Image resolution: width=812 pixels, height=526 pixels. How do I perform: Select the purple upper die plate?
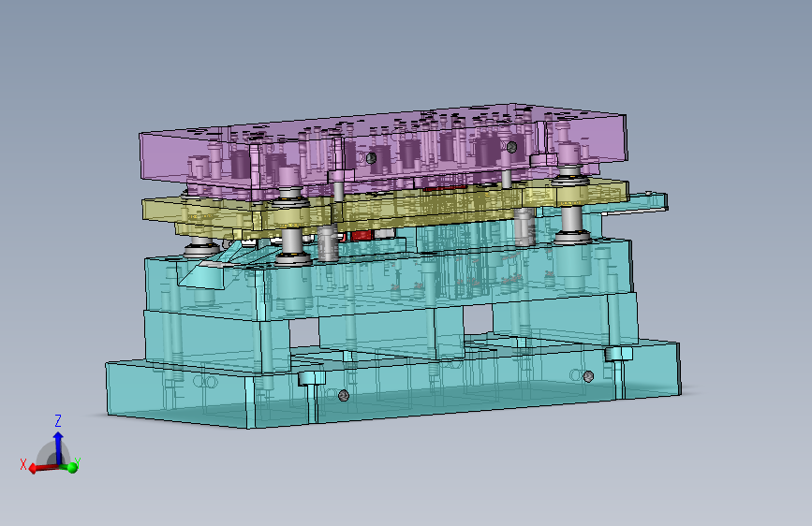click(383, 150)
